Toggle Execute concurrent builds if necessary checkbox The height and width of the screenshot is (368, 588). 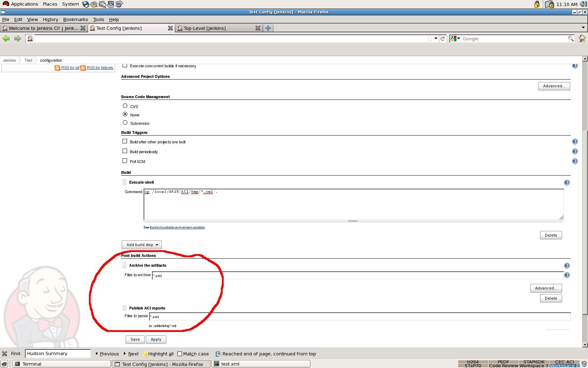pyautogui.click(x=125, y=66)
